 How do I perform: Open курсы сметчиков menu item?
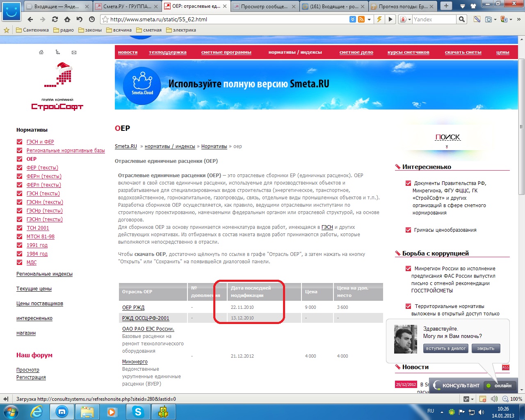pyautogui.click(x=409, y=52)
